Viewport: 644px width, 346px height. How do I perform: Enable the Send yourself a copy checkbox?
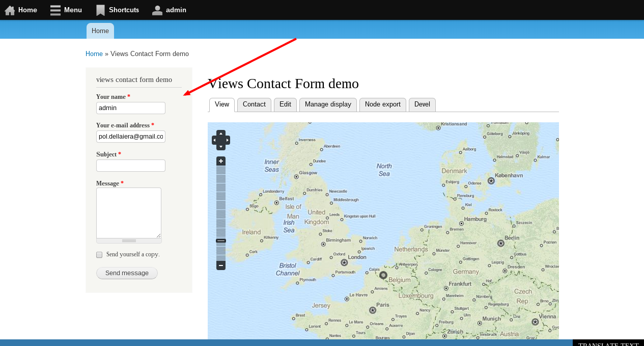point(99,254)
